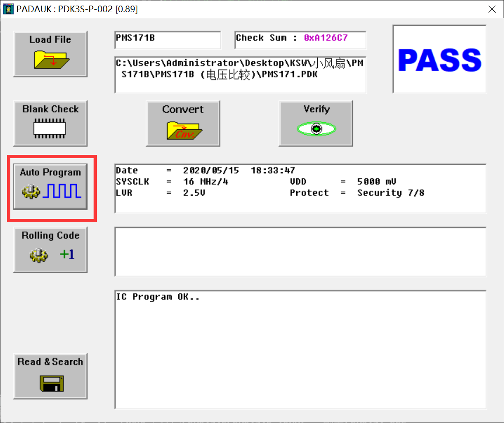Screen dimensions: 504x423
Task: Click the LVR 2.5V entry
Action: 161,193
